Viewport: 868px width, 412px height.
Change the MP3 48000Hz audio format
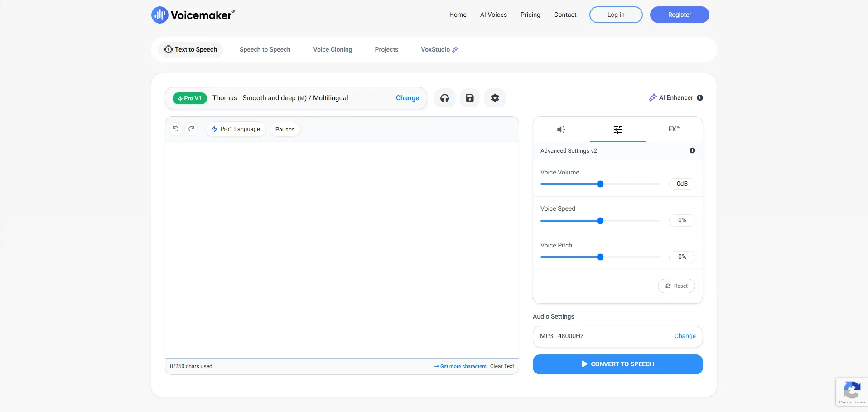(x=685, y=336)
